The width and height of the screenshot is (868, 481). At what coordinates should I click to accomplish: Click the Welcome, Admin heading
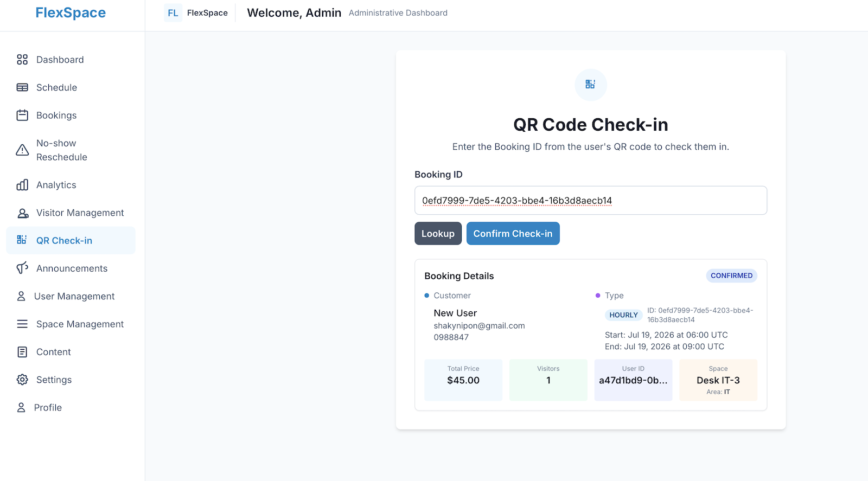[x=294, y=13]
